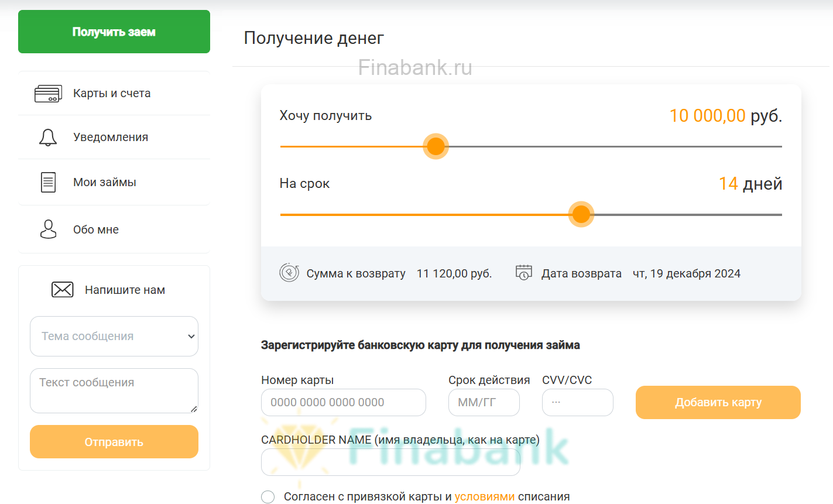Click the credit cards icon beside Карты и счета
Image resolution: width=833 pixels, height=504 pixels.
tap(48, 94)
